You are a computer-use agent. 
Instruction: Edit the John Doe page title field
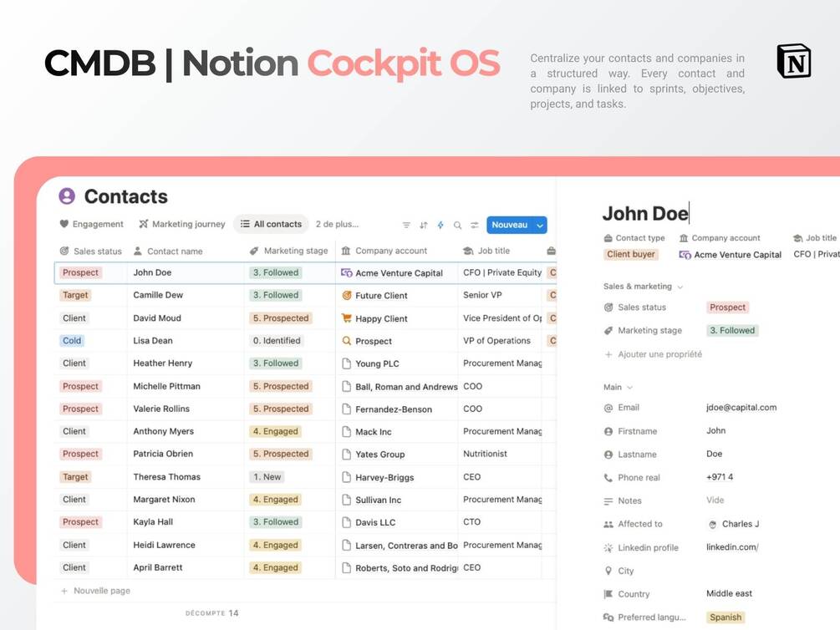pyautogui.click(x=645, y=213)
